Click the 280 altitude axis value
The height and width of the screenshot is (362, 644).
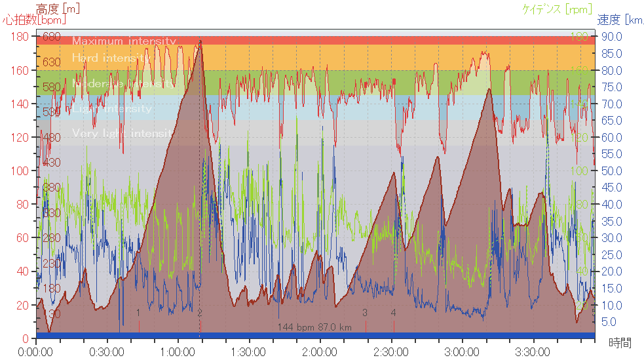pos(52,238)
